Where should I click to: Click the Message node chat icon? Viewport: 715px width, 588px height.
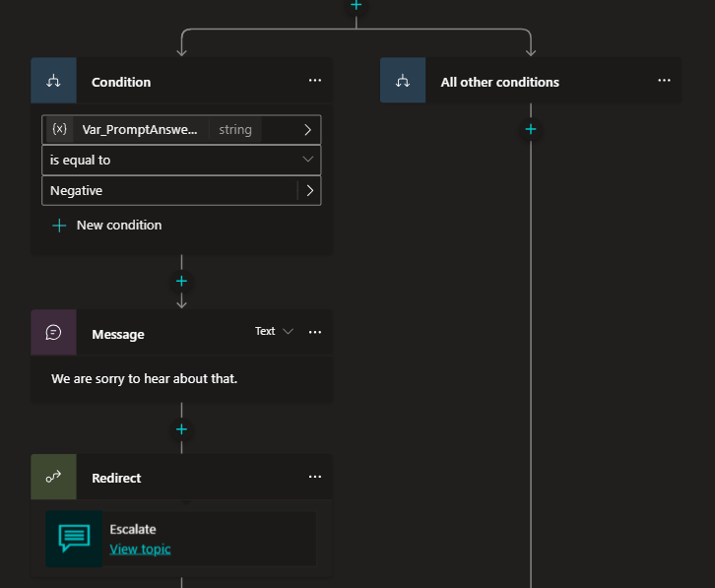[53, 333]
